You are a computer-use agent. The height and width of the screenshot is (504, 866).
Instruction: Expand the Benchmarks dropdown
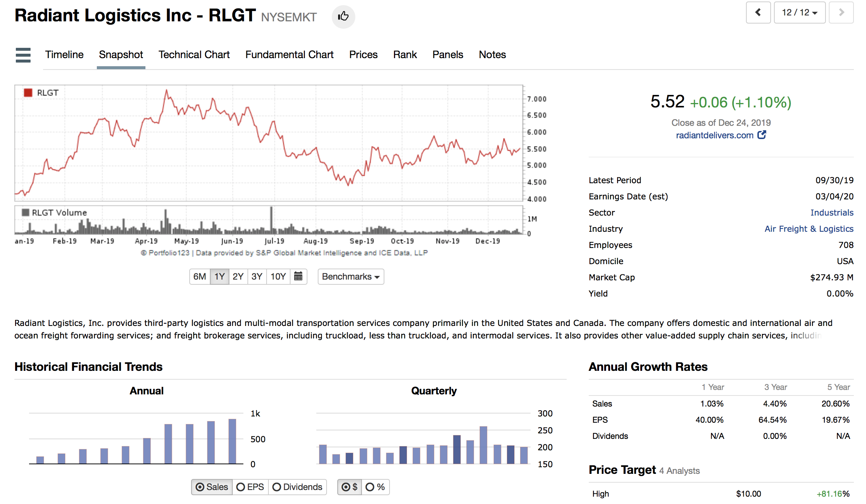[x=351, y=276]
